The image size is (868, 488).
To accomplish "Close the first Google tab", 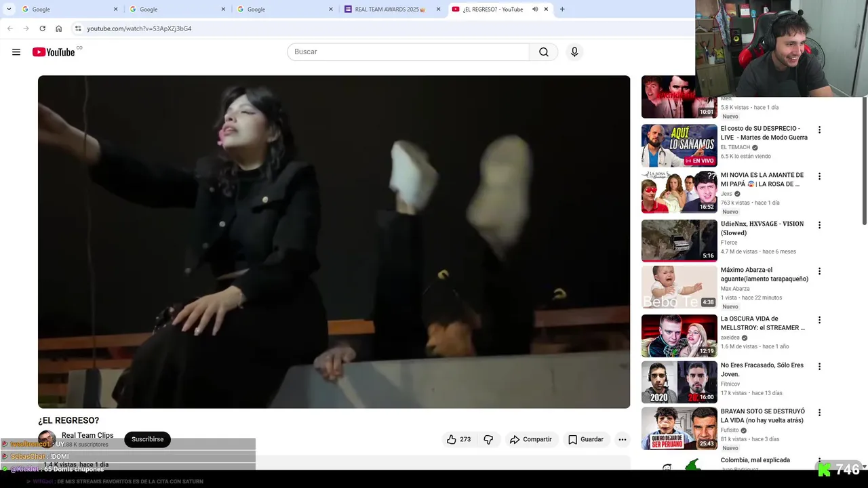I will pos(115,9).
